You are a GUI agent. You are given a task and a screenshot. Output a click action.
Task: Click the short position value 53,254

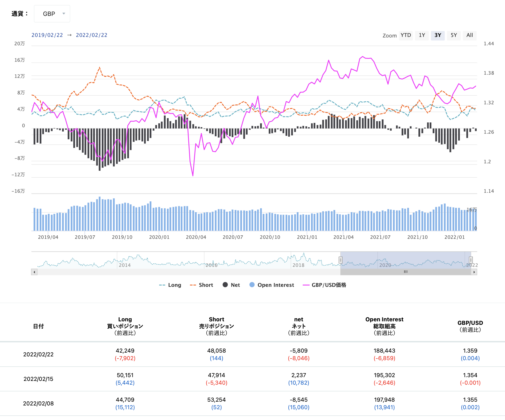pos(217,400)
